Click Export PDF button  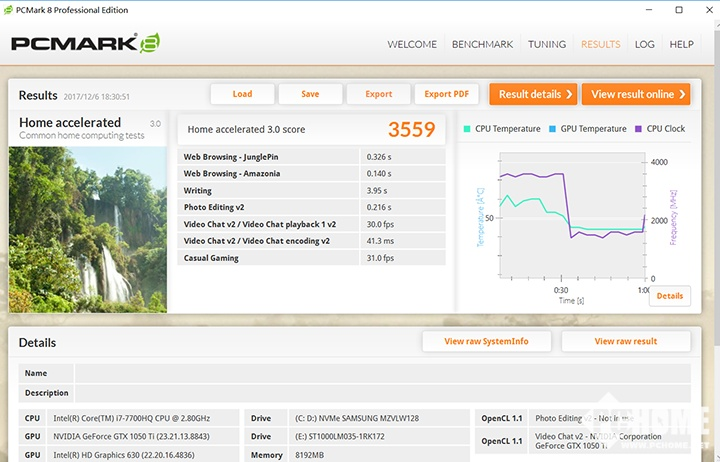tap(446, 94)
